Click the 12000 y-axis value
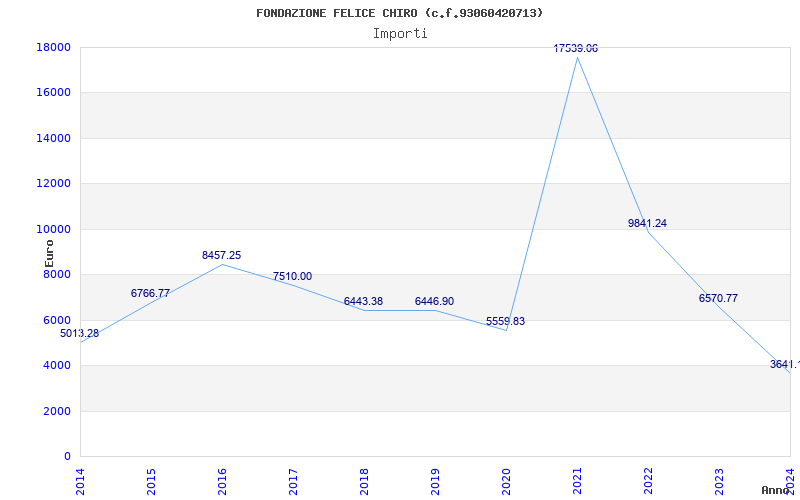 click(53, 184)
